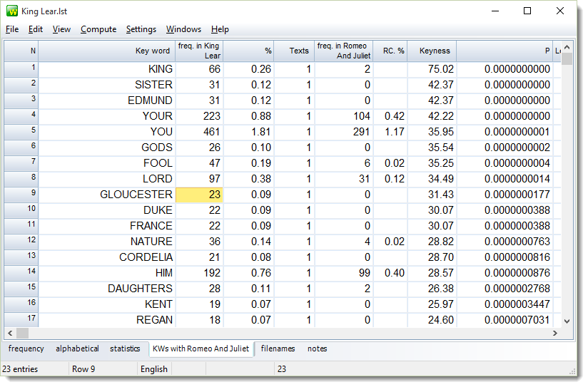Click the freq. in King Lear header
This screenshot has width=588, height=387.
click(x=199, y=51)
